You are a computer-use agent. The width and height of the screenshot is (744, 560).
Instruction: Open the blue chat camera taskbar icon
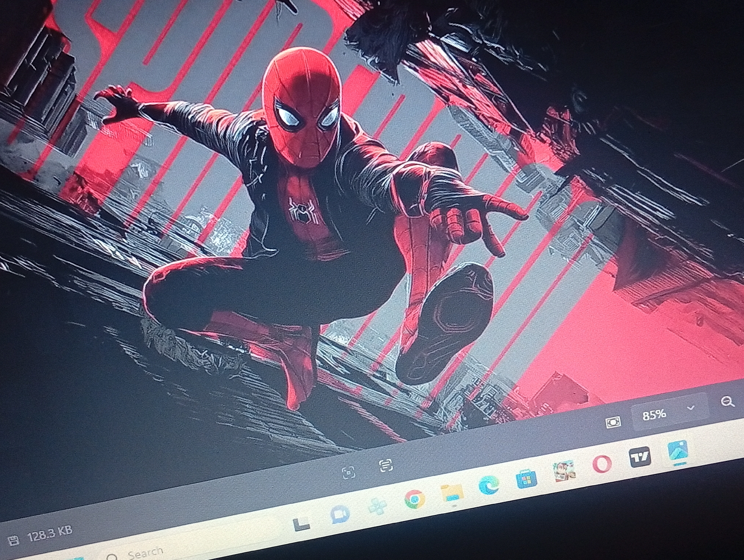(x=340, y=514)
